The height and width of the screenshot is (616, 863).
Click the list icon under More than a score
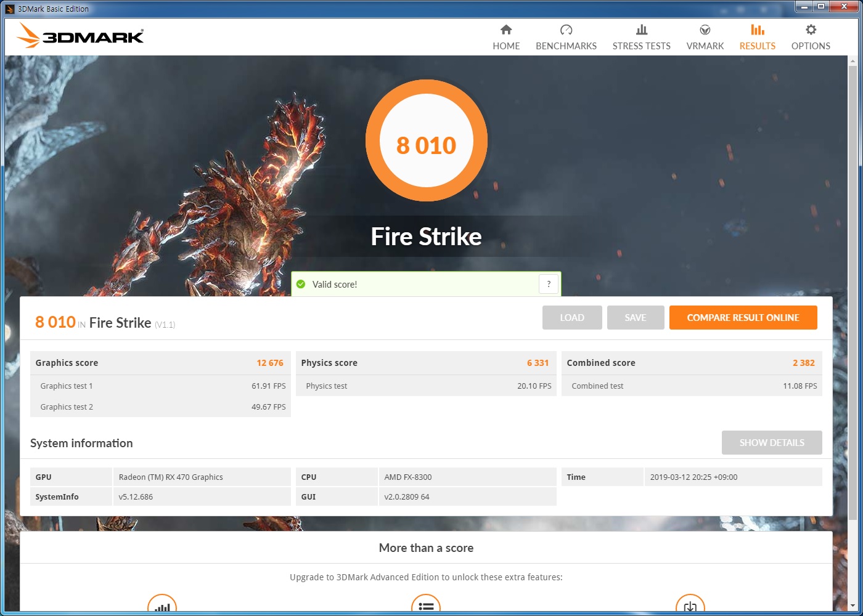pos(426,604)
